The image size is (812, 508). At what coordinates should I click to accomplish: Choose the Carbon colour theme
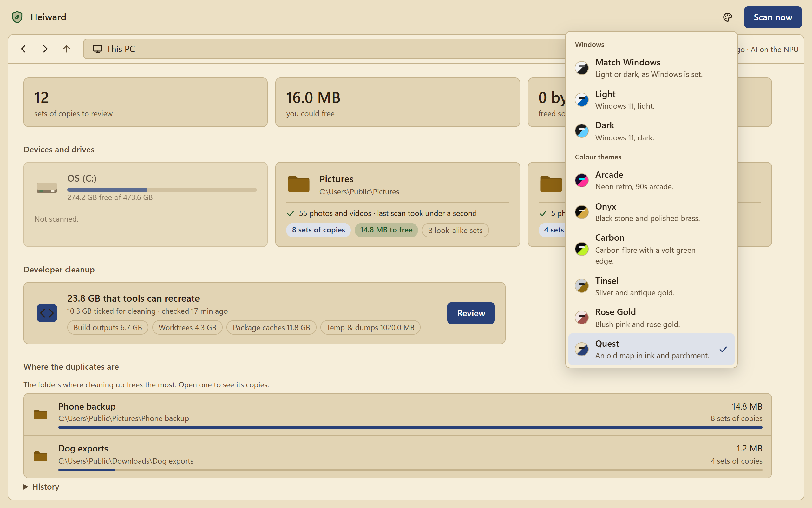[x=651, y=249]
